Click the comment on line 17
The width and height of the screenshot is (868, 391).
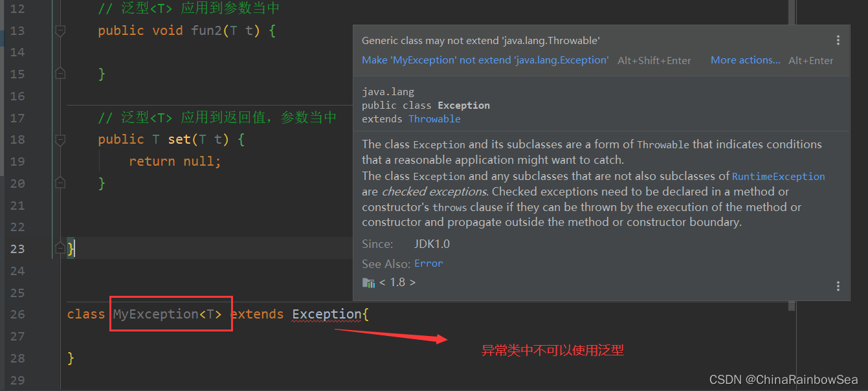[x=217, y=117]
